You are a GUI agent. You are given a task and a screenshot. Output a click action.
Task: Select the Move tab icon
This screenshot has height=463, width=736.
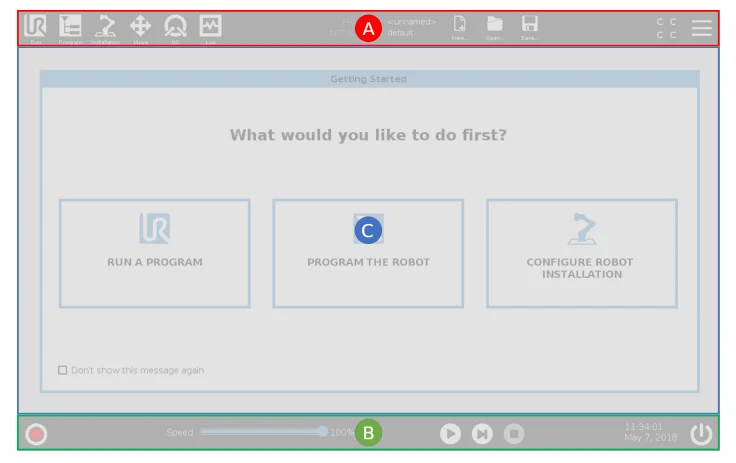click(140, 28)
